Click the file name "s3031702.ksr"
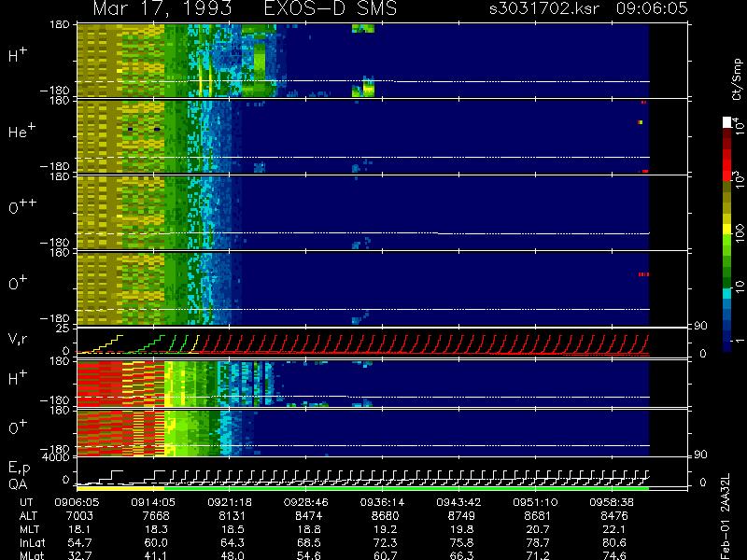747x560 pixels. (544, 8)
